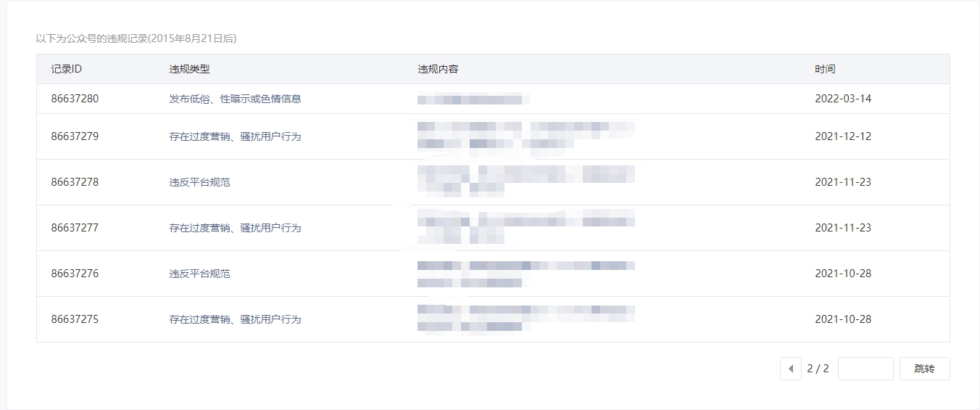Click record ID 86637276
This screenshot has width=980, height=410.
click(x=75, y=274)
